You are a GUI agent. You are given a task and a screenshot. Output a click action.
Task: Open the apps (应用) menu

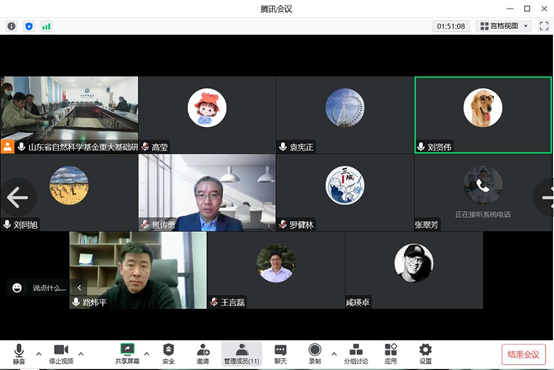pyautogui.click(x=391, y=353)
